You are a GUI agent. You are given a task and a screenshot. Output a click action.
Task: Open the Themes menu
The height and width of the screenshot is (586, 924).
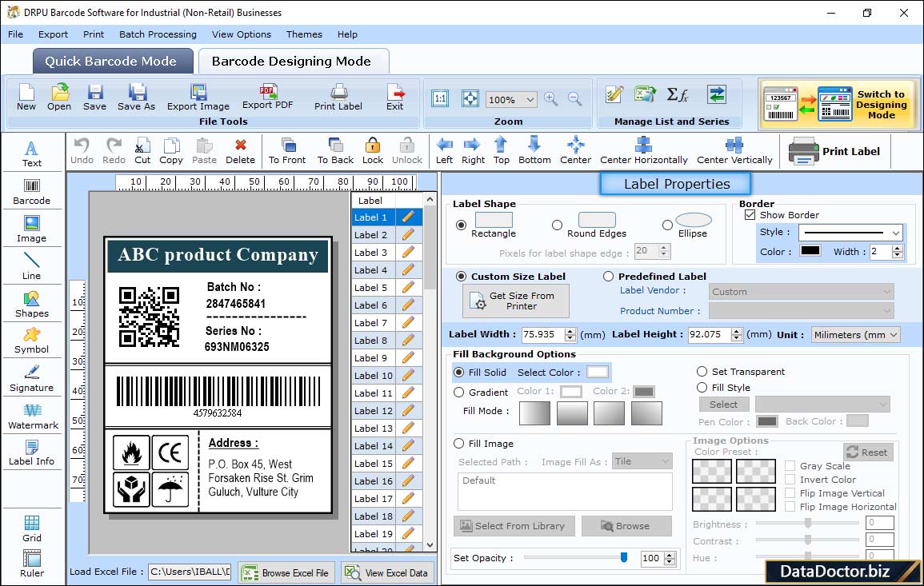304,34
